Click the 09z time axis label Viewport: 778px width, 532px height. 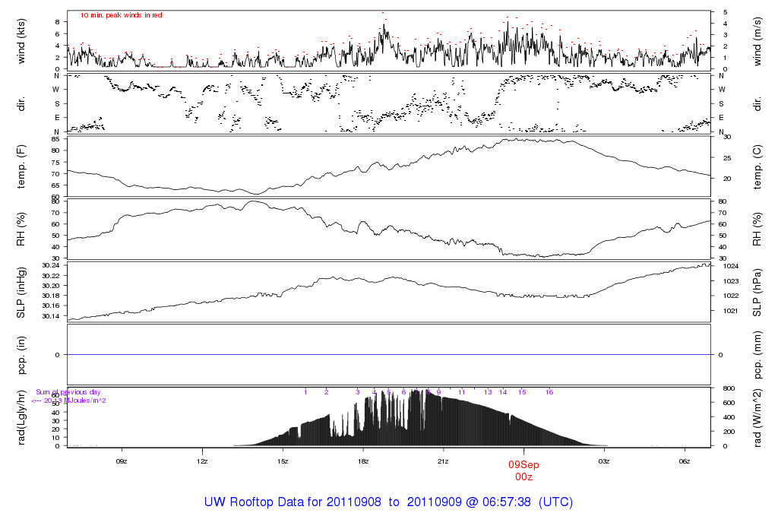[x=122, y=461]
